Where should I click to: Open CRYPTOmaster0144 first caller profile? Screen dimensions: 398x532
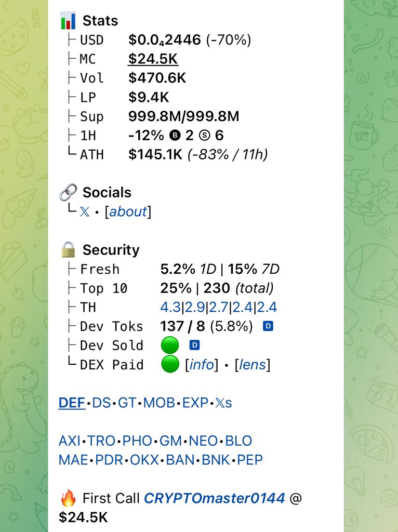click(215, 498)
